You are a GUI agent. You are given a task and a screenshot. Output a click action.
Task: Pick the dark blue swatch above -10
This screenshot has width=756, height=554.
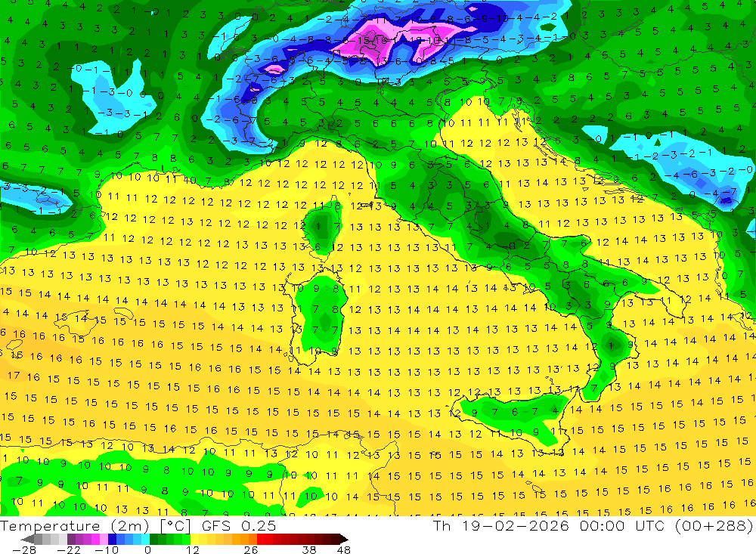(x=112, y=539)
